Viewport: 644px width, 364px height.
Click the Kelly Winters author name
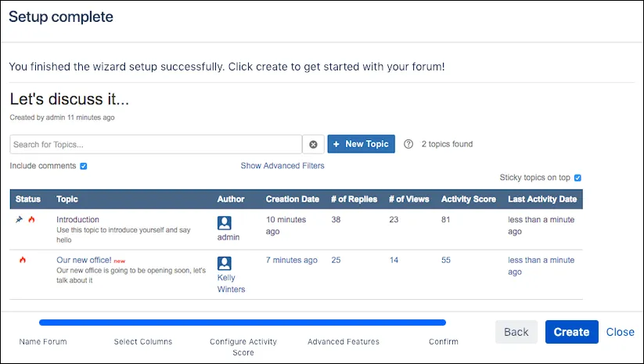pos(231,283)
